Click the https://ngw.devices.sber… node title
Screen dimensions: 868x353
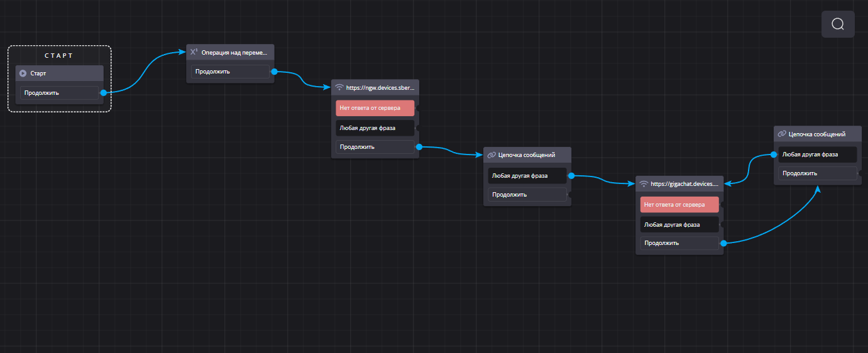tap(381, 89)
